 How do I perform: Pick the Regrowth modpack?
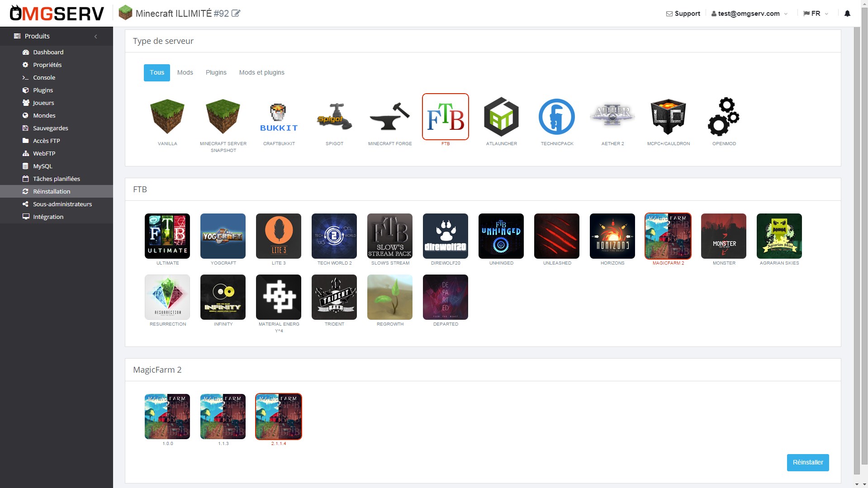pos(390,297)
